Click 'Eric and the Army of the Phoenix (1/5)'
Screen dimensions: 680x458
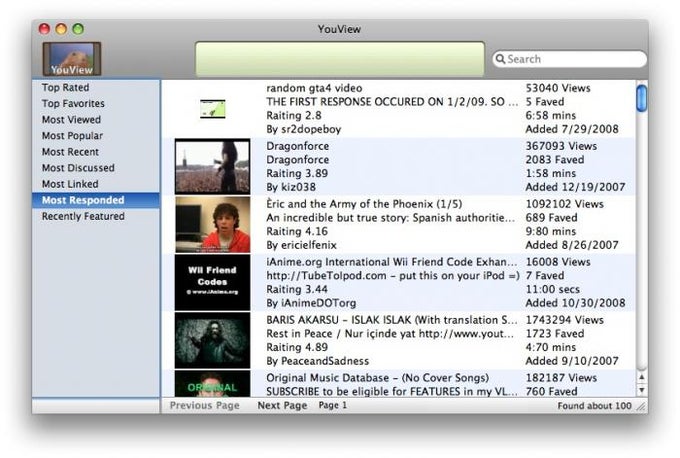point(364,204)
